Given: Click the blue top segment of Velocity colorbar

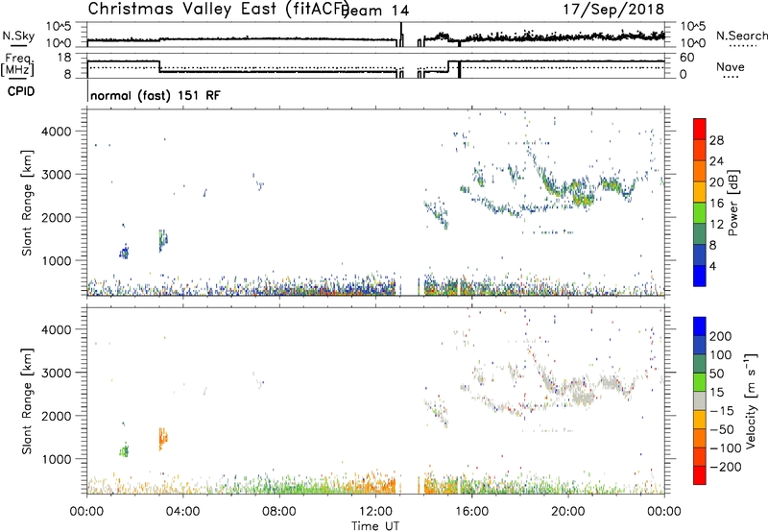Looking at the screenshot, I should [700, 326].
